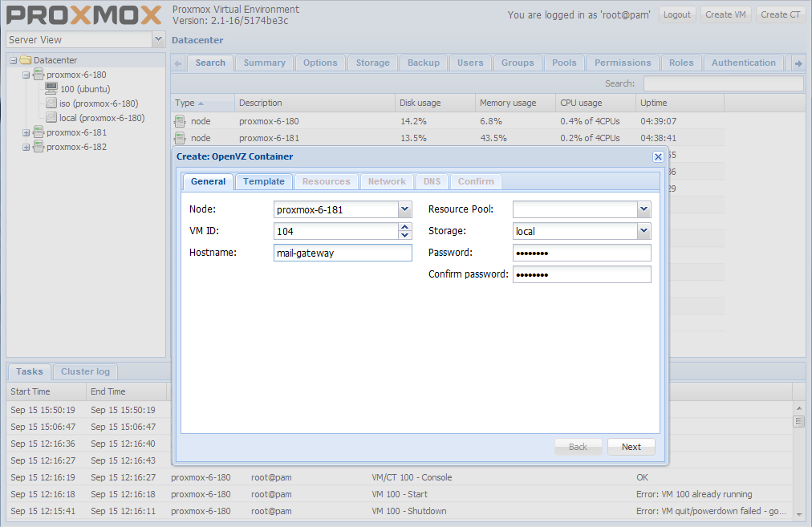Click the Datacenter folder icon in tree

(26, 60)
